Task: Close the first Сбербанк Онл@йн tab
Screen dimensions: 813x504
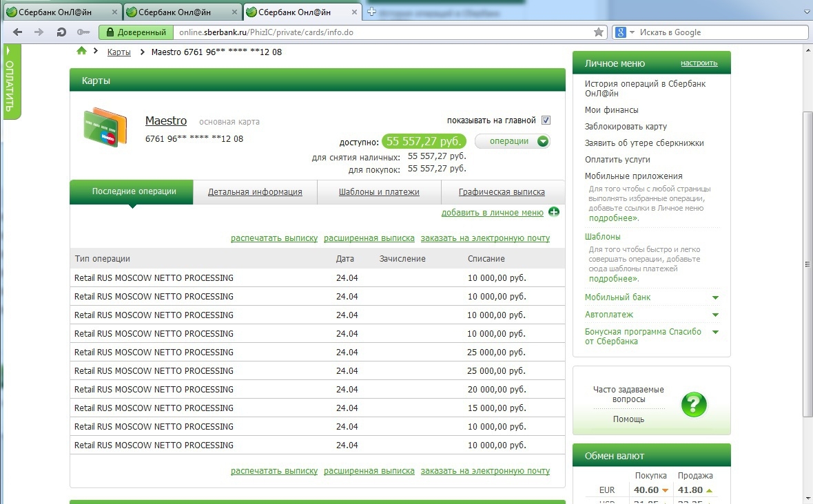Action: pyautogui.click(x=114, y=12)
